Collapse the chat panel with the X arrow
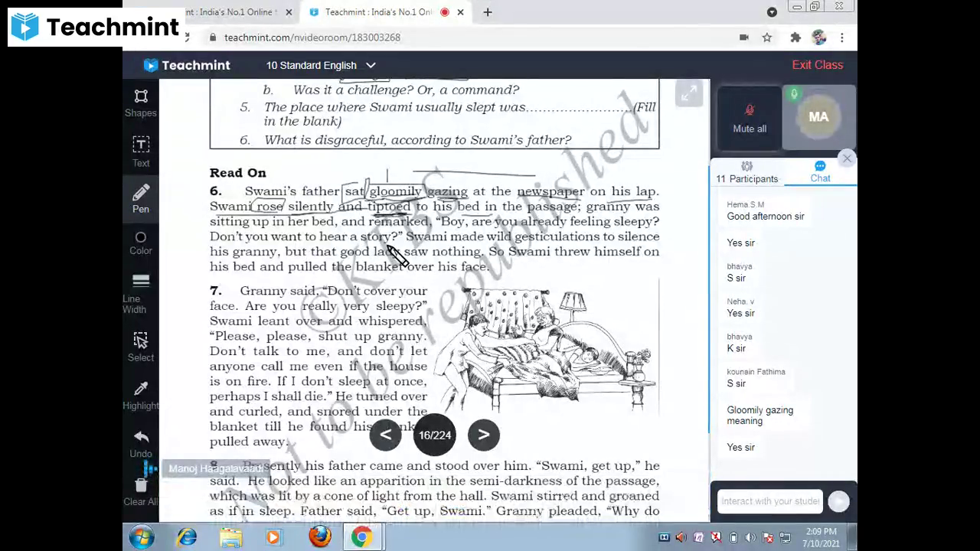The width and height of the screenshot is (980, 551). coord(847,158)
